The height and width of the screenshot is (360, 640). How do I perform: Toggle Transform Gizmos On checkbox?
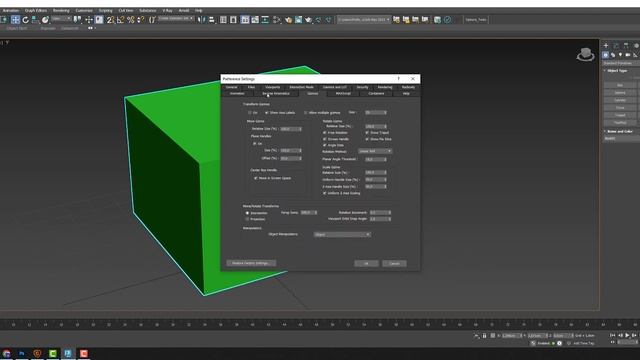(250, 113)
